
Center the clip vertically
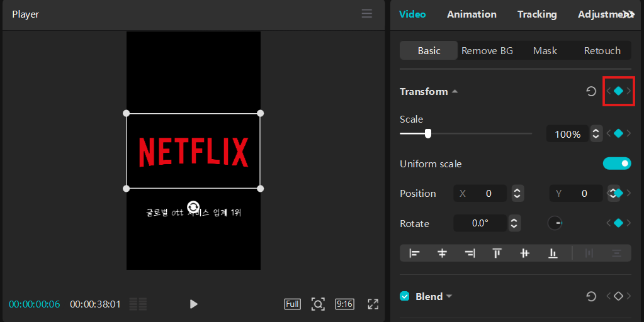point(524,253)
